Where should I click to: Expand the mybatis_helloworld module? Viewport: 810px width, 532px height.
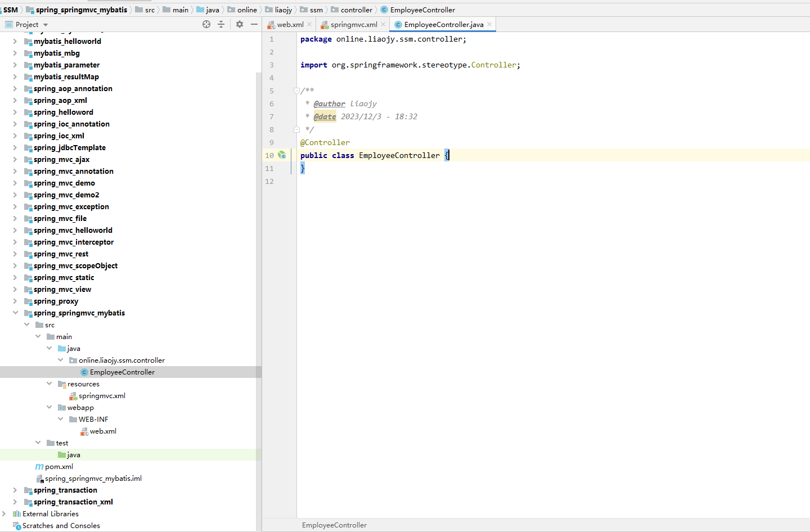pos(15,41)
